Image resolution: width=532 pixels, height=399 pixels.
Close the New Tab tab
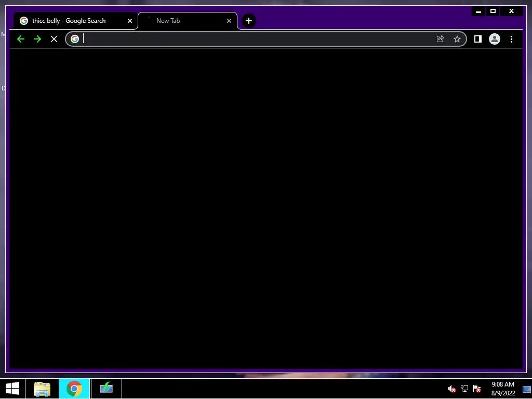[x=229, y=21]
